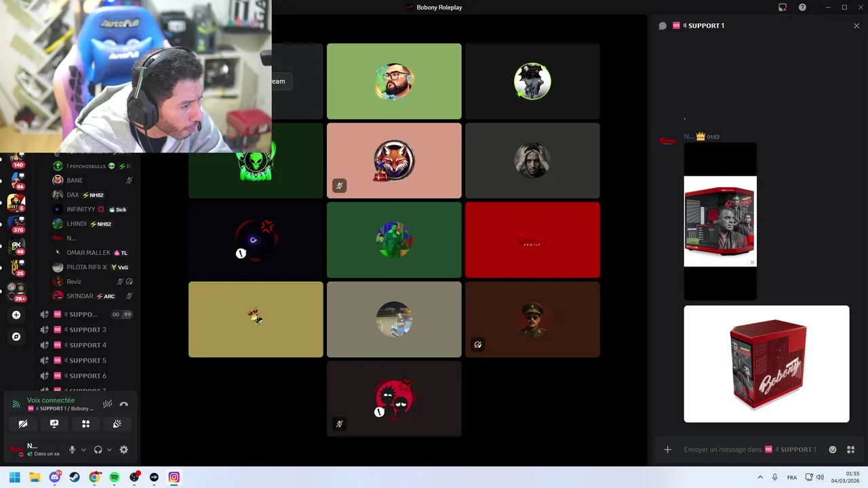
Task: Select yellow-background participant tile
Action: click(x=256, y=319)
